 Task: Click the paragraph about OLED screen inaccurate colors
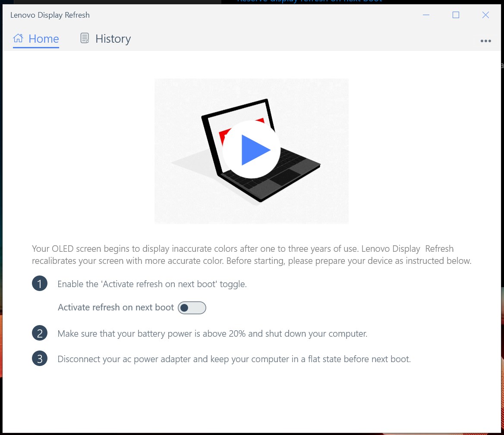252,255
